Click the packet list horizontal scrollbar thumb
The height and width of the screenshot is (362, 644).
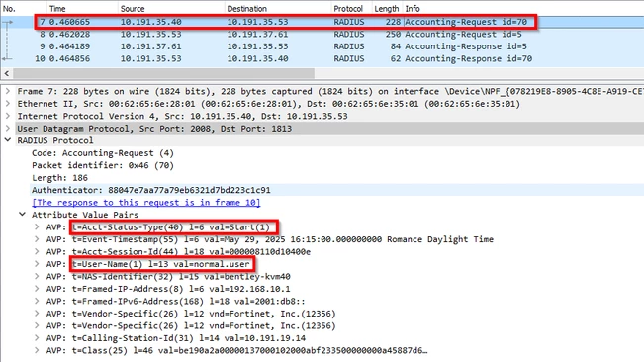click(163, 73)
